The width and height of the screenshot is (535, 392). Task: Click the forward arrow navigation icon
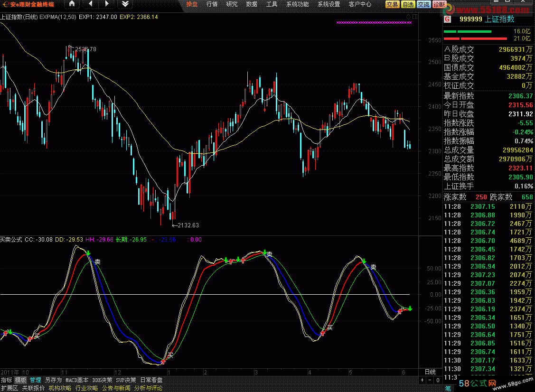[107, 4]
